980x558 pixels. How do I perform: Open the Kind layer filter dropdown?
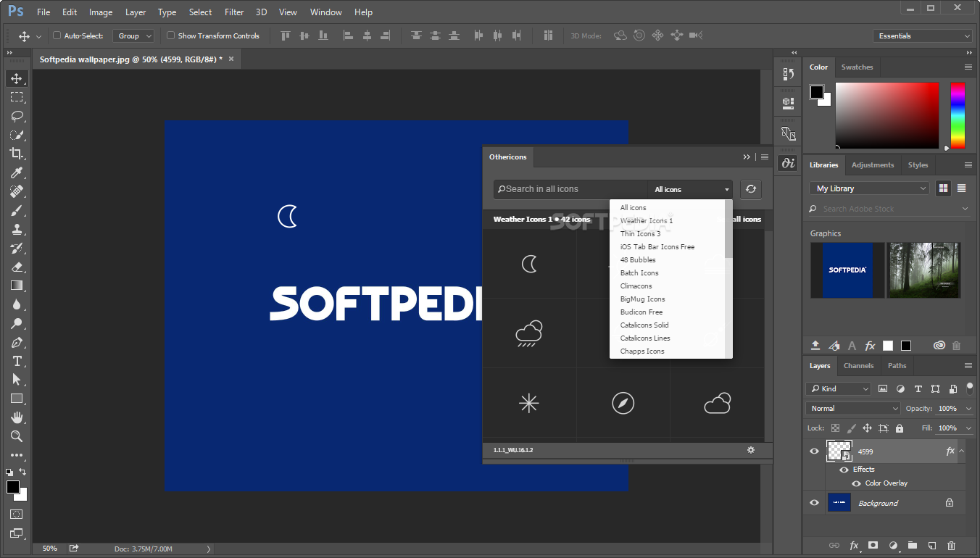coord(839,389)
